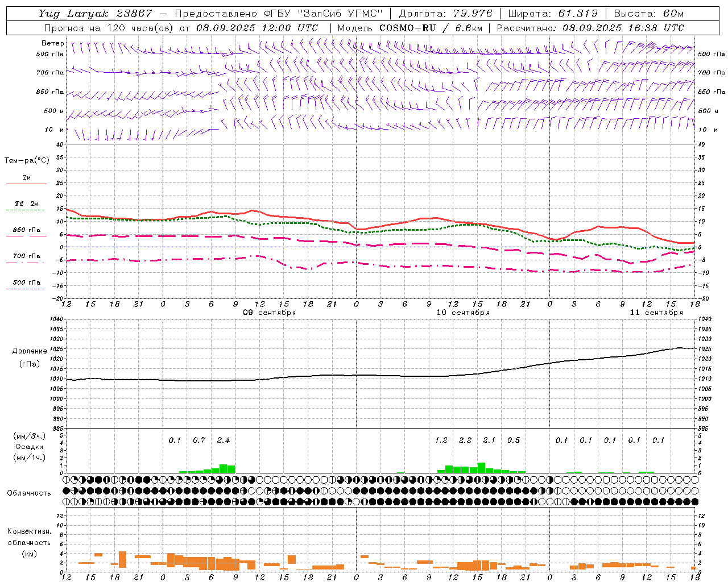Click the date label 09 сентября

point(270,313)
